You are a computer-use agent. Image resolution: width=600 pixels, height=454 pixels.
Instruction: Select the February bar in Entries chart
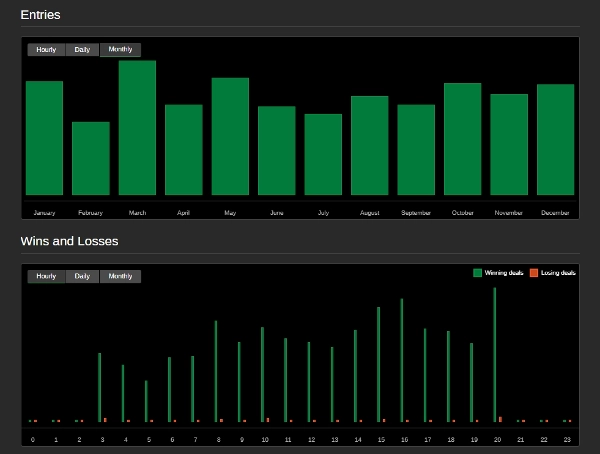(x=91, y=158)
